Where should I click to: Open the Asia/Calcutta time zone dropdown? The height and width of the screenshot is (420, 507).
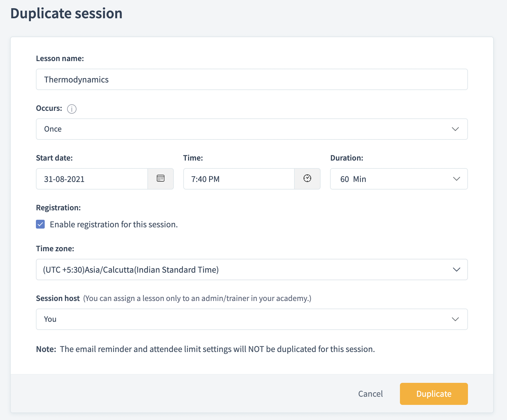click(x=246, y=270)
